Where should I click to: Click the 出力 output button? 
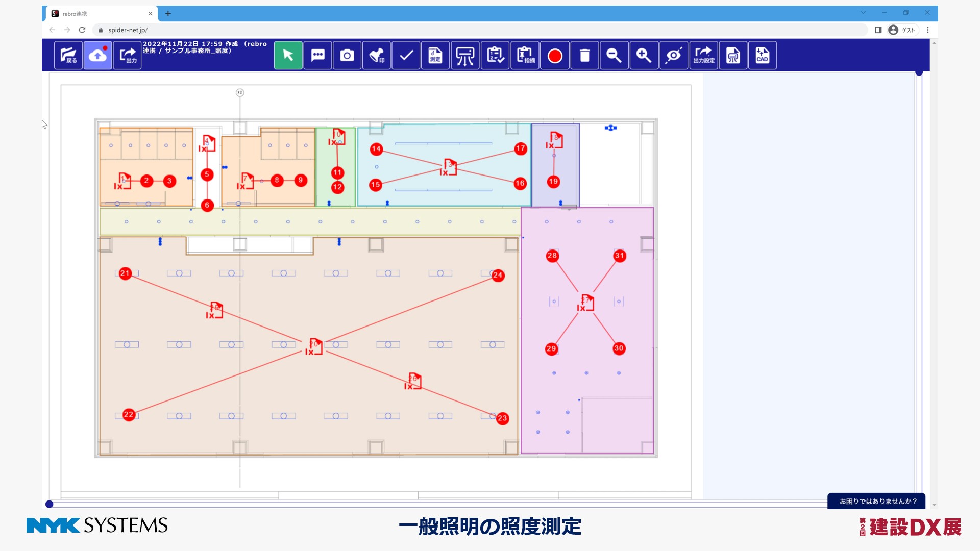127,55
